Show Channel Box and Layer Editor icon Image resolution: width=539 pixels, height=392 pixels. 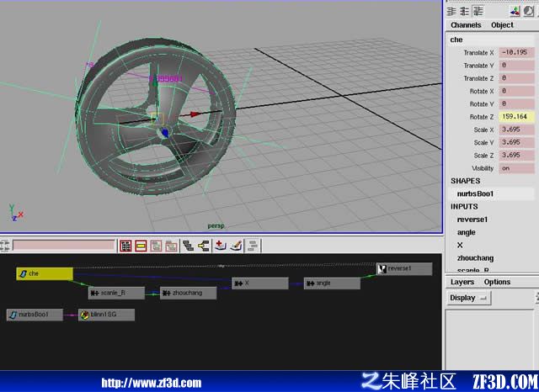478,11
